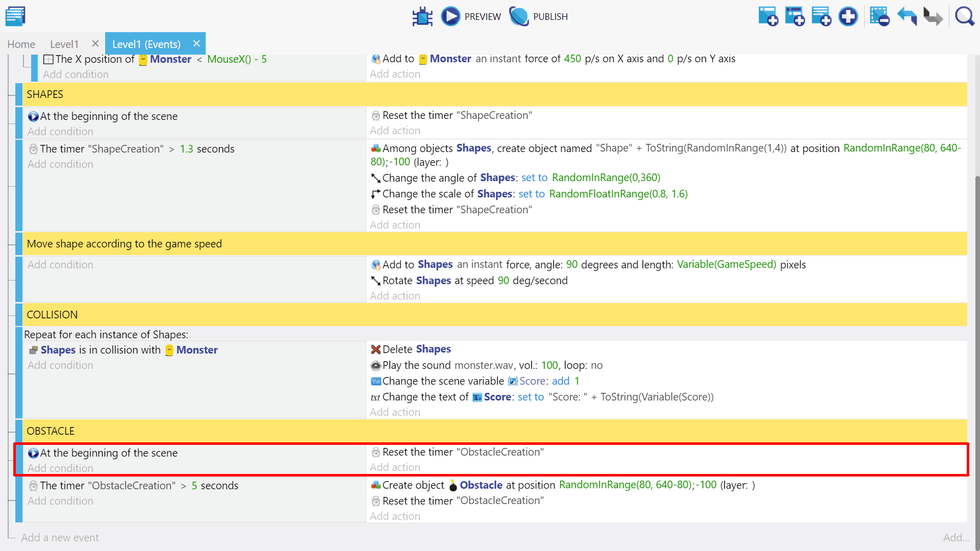Open the 'Add...' menu at bottom right
The image size is (980, 551).
point(955,537)
